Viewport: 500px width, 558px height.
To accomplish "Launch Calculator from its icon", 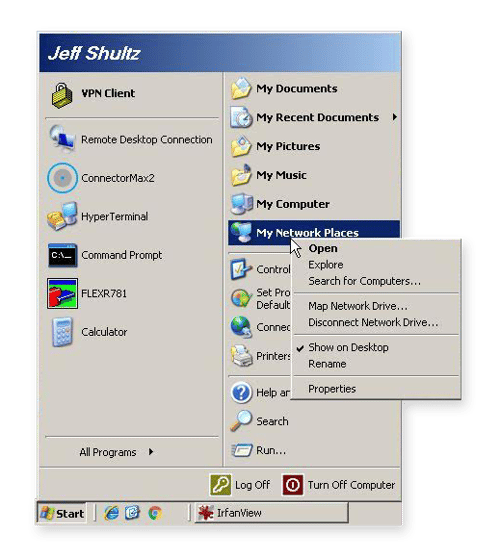I will coord(62,332).
